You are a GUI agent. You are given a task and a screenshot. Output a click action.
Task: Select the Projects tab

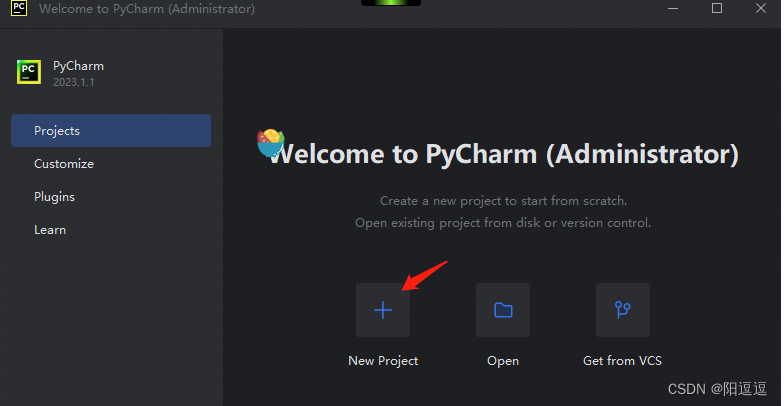(111, 130)
